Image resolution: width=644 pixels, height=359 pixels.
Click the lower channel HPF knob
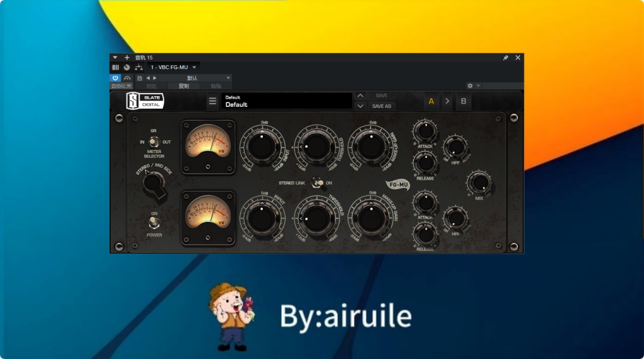click(455, 218)
